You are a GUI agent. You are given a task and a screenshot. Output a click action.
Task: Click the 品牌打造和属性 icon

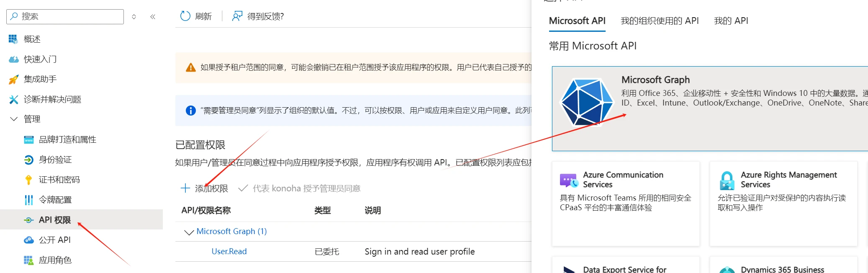(x=29, y=139)
